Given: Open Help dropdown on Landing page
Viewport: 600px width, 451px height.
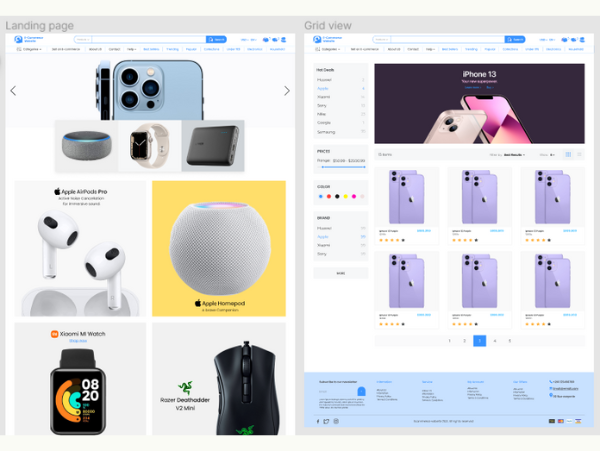Looking at the screenshot, I should tap(131, 49).
